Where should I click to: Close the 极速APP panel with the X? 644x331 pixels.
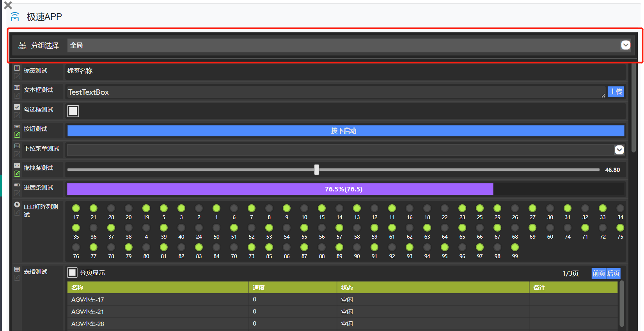[8, 5]
